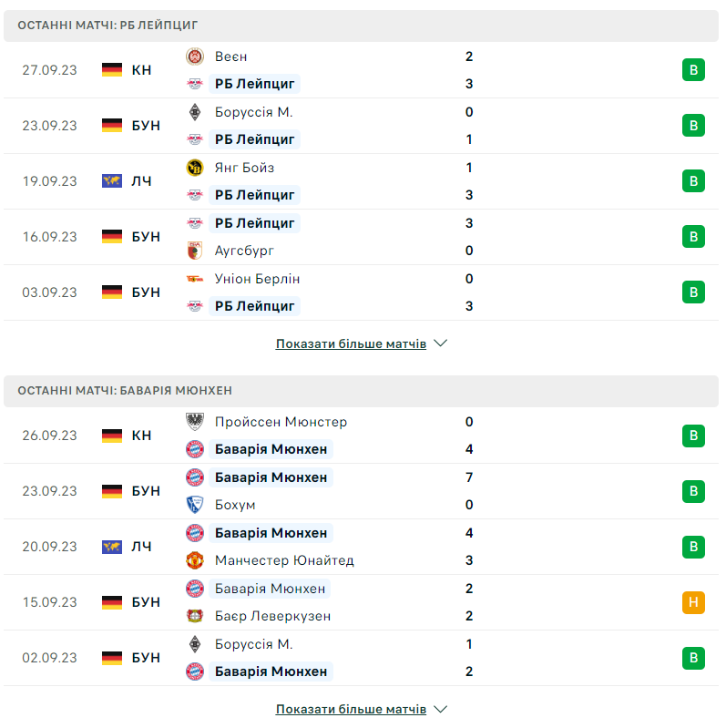Click chevron arrow below Уніон Берлін match
This screenshot has height=728, width=726.
coord(441,344)
